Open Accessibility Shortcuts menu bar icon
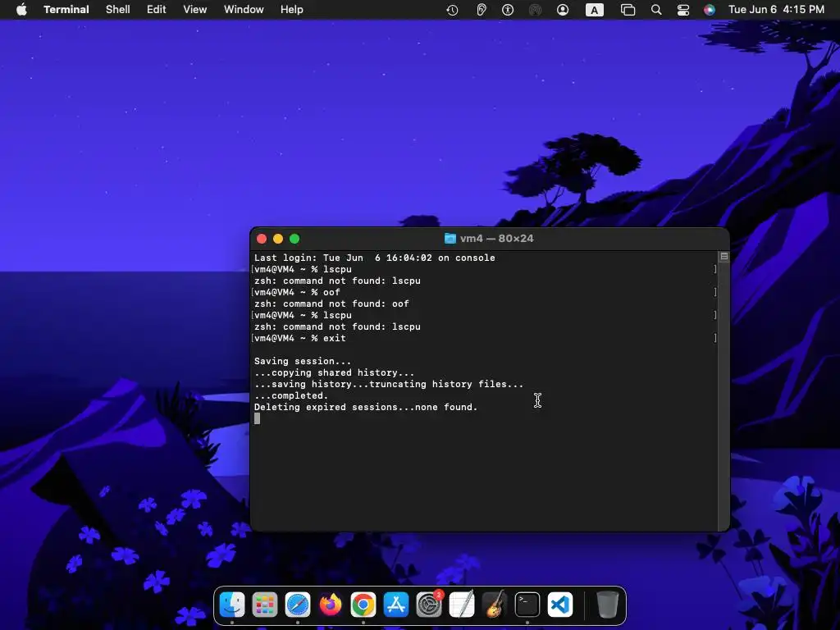The image size is (840, 630). pyautogui.click(x=508, y=10)
